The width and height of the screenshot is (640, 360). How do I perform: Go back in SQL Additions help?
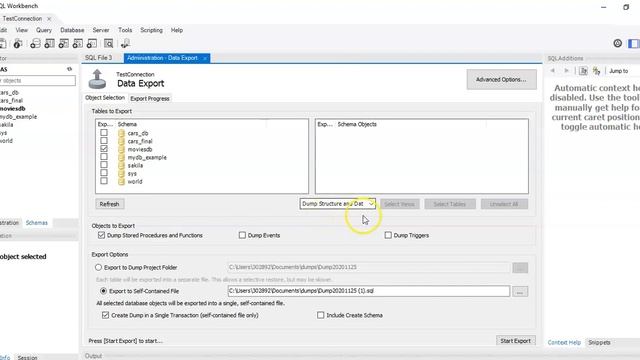[x=552, y=71]
